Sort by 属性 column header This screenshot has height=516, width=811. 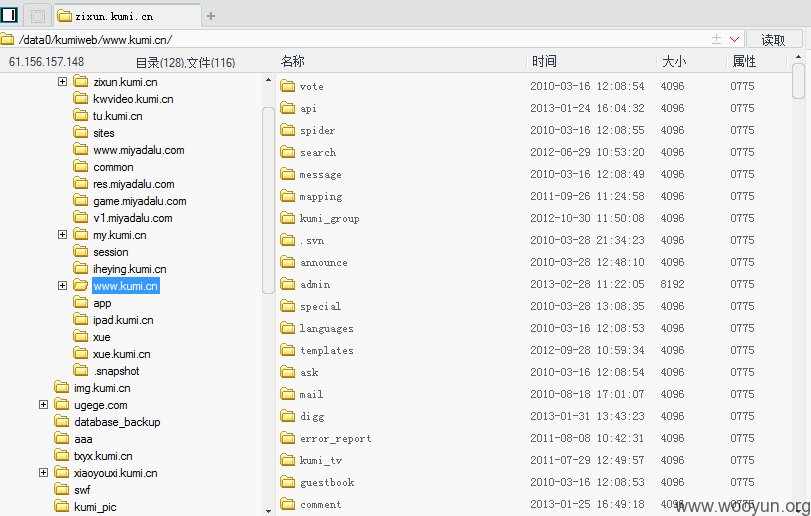[x=744, y=62]
